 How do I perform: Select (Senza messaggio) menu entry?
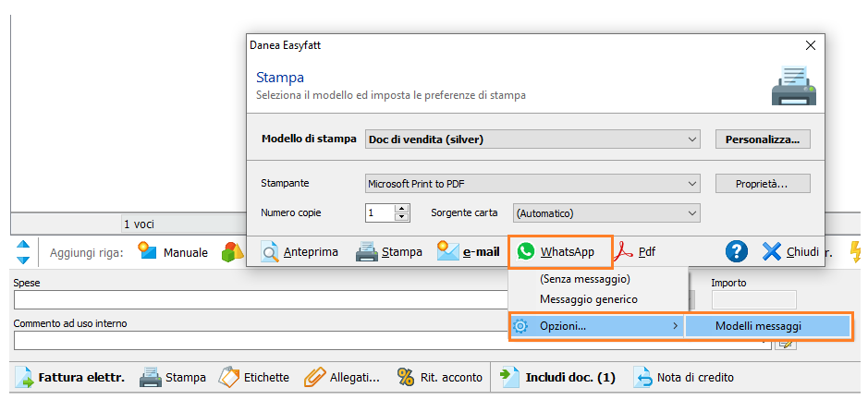tap(585, 279)
